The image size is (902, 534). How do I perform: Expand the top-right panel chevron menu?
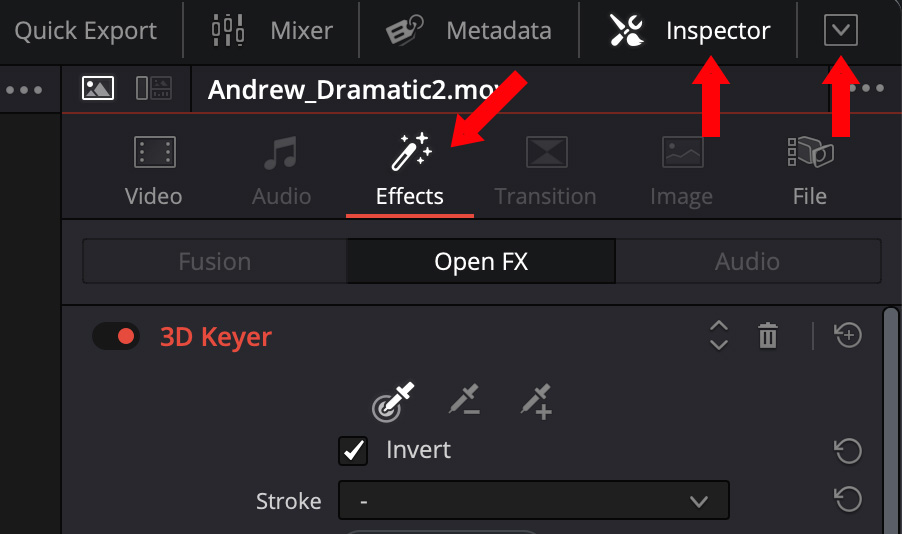(x=840, y=30)
